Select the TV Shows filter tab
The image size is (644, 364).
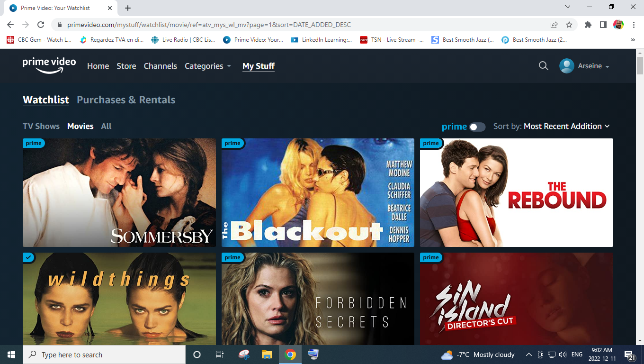click(x=41, y=126)
